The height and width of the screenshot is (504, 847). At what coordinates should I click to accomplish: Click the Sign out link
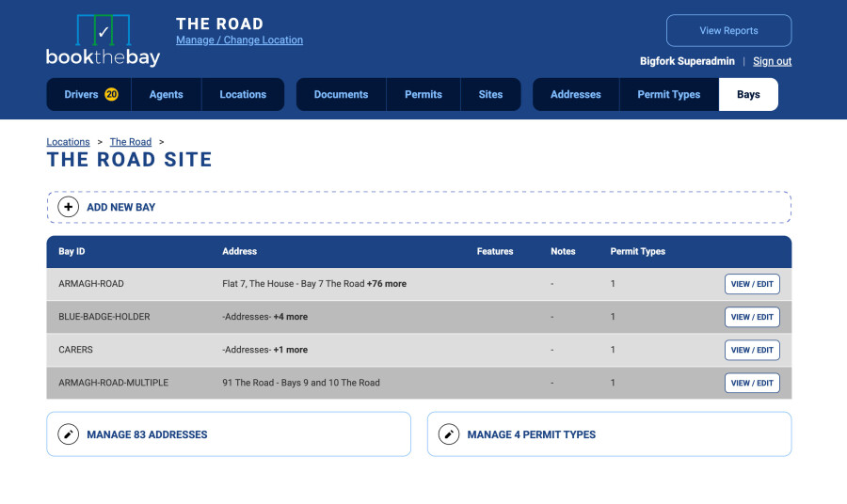coord(772,61)
